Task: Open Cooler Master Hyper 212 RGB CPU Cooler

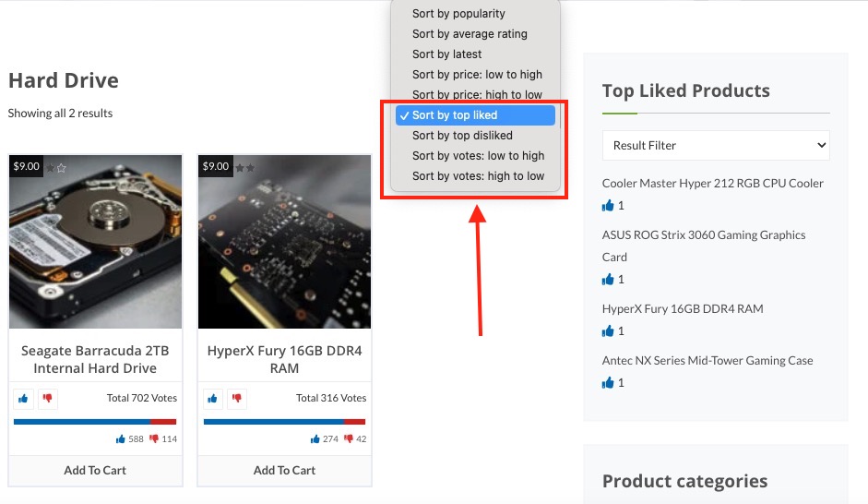Action: click(712, 184)
